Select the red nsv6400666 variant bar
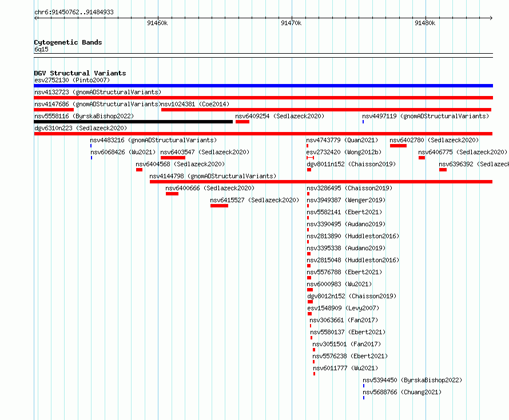 pos(172,194)
